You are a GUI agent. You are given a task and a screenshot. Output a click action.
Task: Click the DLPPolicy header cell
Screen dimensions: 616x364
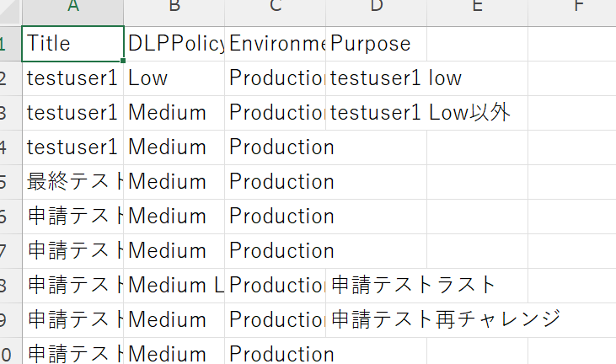click(x=174, y=44)
